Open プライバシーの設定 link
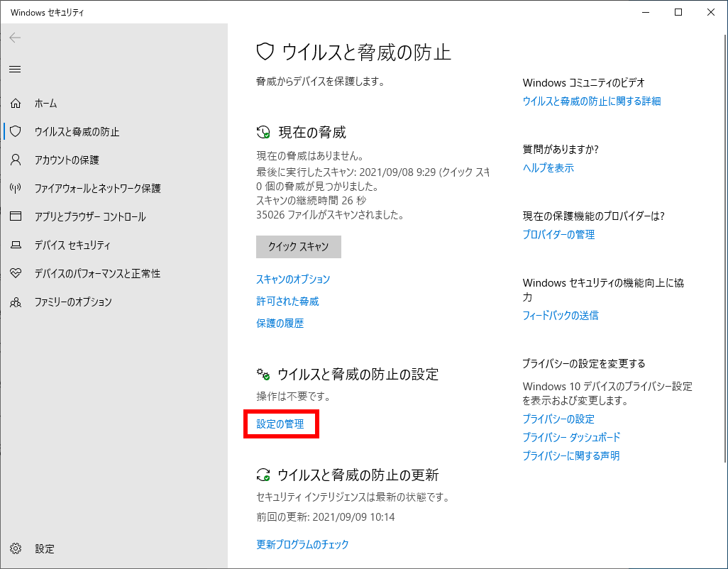Screen dimensions: 728x569 pos(558,419)
